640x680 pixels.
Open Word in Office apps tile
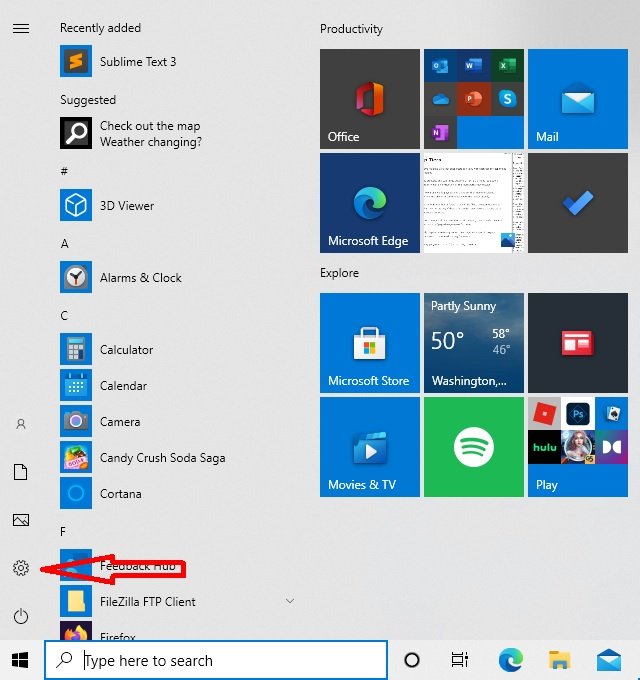tap(473, 65)
